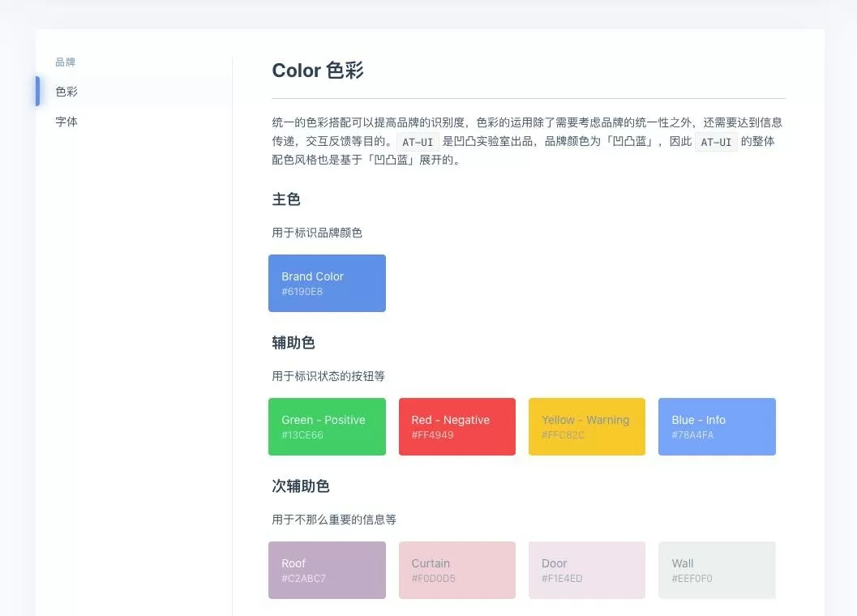
Task: Select the Red - Negative color card
Action: tap(457, 426)
